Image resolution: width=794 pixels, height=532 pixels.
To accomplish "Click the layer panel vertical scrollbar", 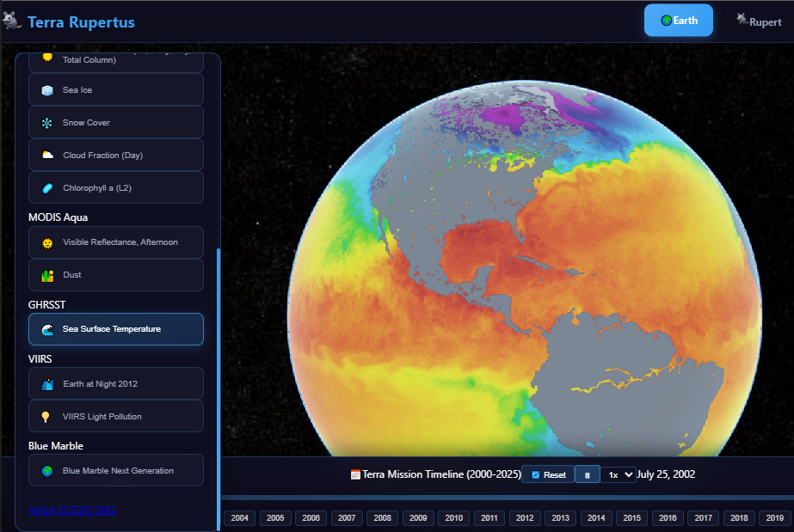I will [x=219, y=389].
